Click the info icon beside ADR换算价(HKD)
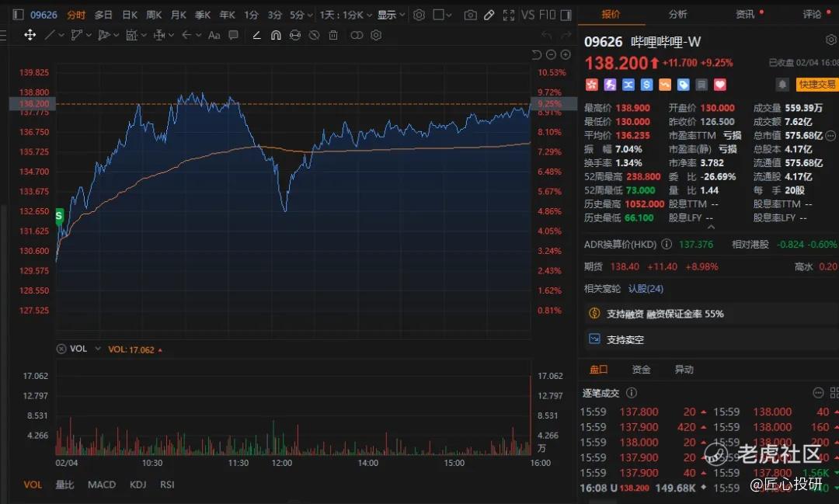 coord(667,244)
